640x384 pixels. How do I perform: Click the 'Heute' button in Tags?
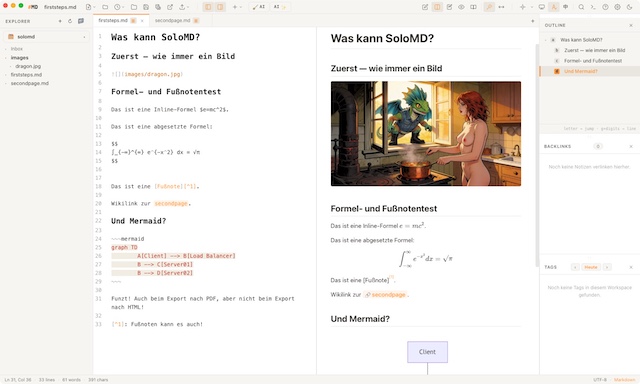click(591, 267)
